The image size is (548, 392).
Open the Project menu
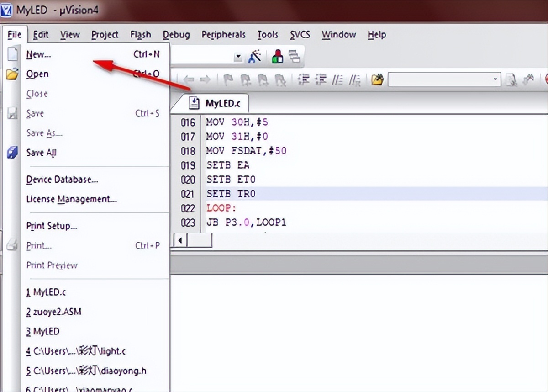[x=105, y=35]
